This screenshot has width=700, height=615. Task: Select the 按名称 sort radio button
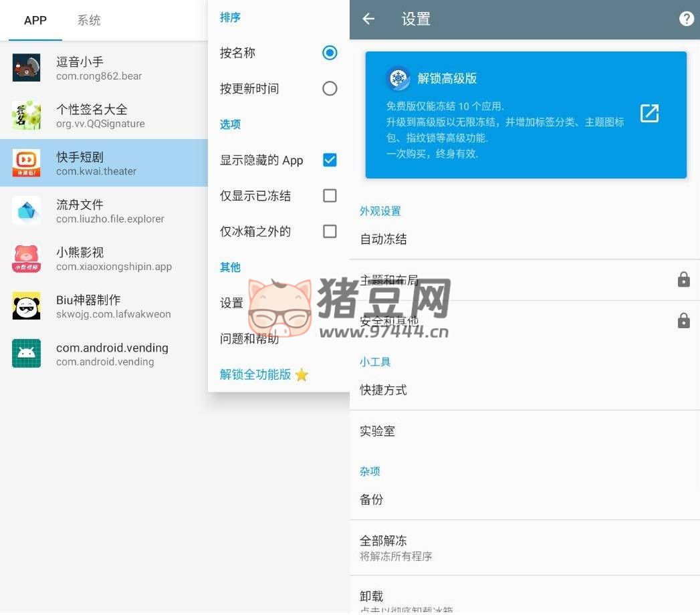330,53
